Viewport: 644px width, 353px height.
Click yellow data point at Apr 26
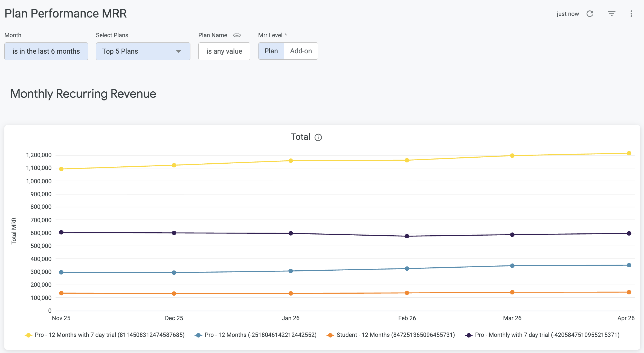pyautogui.click(x=629, y=153)
